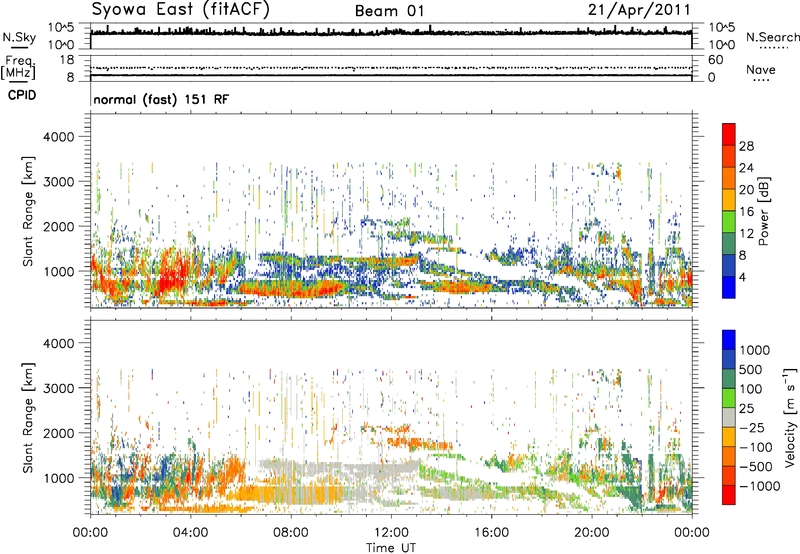Click the red bottom of the velocity colorbar
The height and width of the screenshot is (554, 800).
(x=729, y=495)
